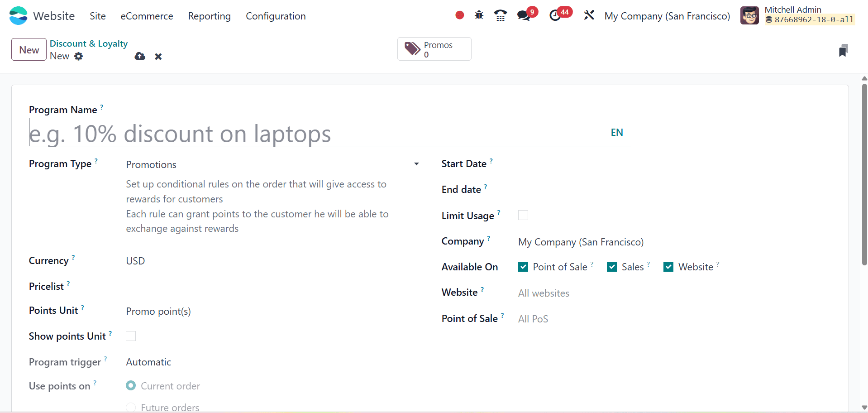
Task: Open the Configuration menu
Action: pos(276,16)
